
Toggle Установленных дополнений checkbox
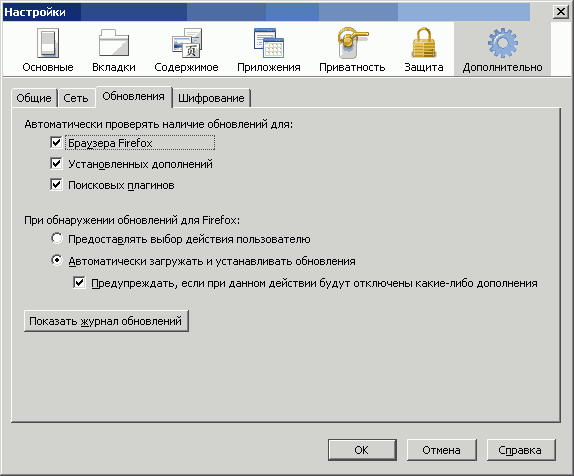tap(56, 163)
